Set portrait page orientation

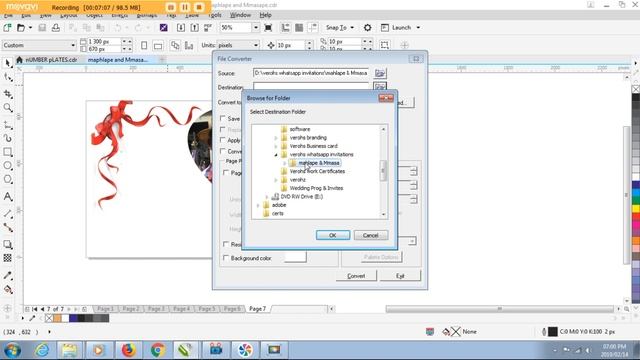[144, 45]
